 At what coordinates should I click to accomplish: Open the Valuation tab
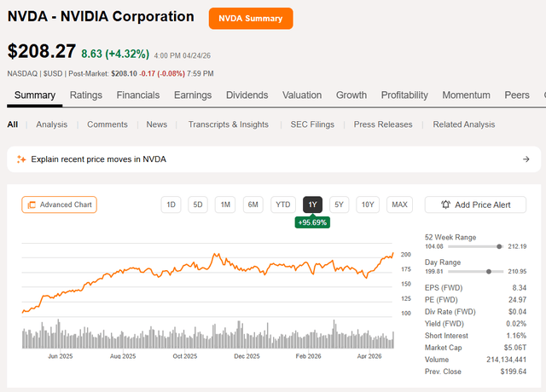point(302,95)
